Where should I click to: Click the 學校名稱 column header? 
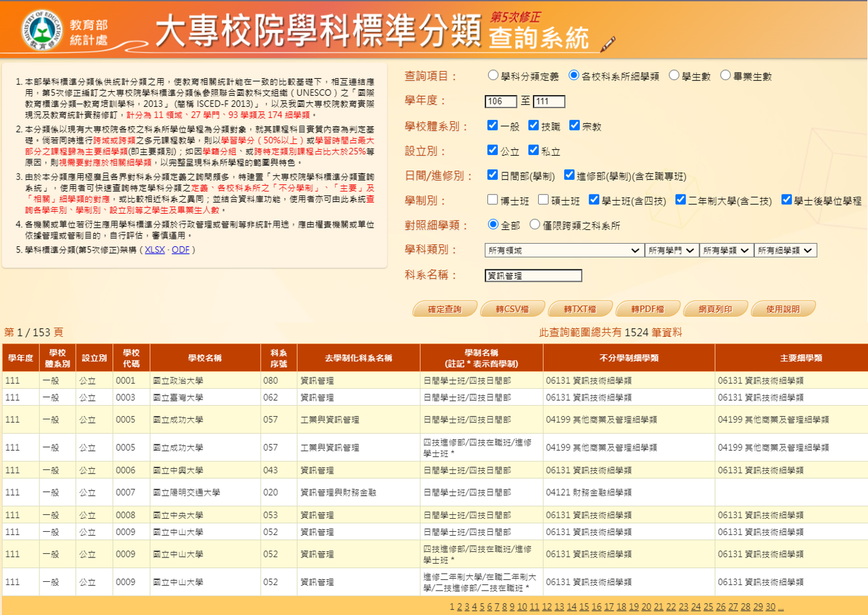click(205, 358)
